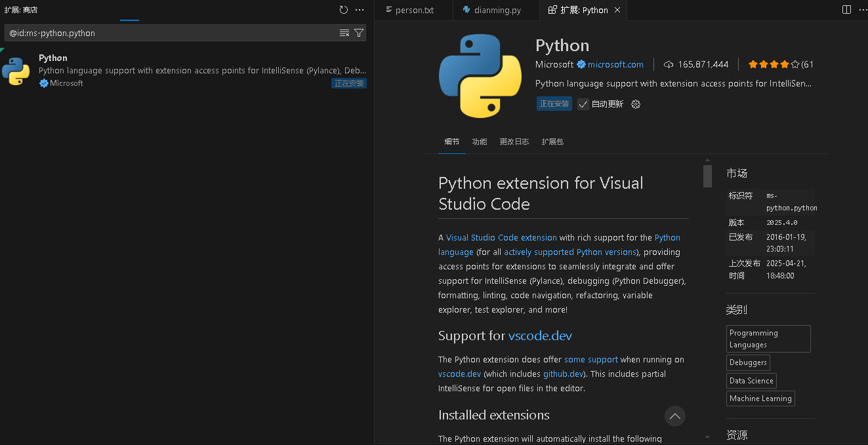Toggle the 自动更新 checkbox
Screen dimensions: 868x445
(x=583, y=104)
